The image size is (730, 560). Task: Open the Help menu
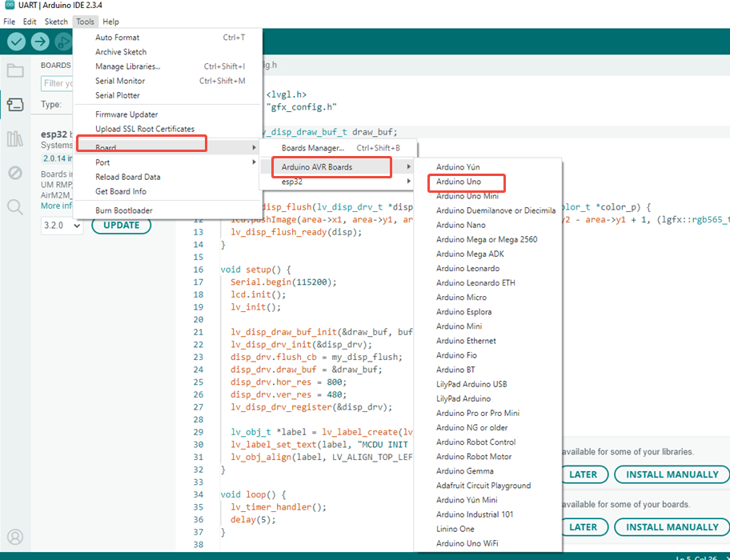tap(110, 22)
